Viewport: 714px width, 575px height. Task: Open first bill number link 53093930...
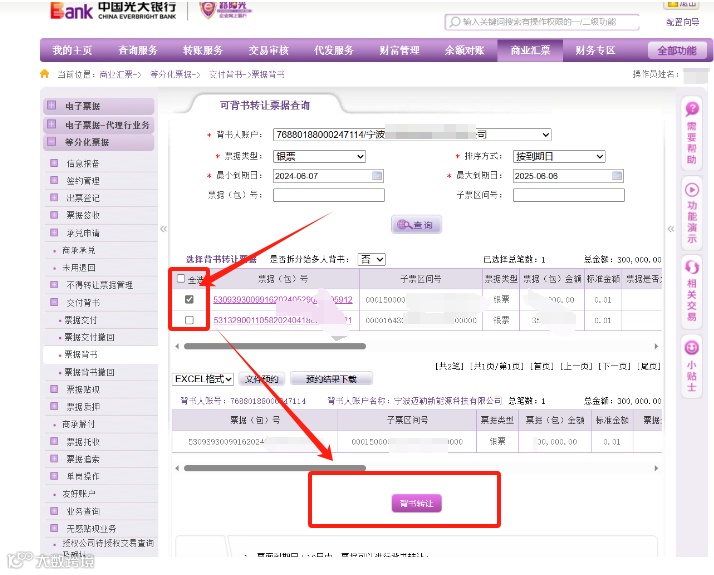pyautogui.click(x=283, y=300)
